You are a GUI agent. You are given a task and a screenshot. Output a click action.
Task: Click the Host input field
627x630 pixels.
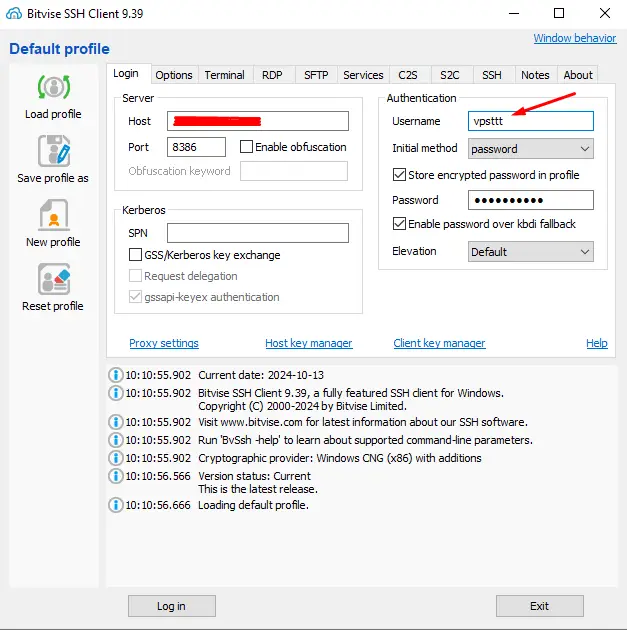pyautogui.click(x=258, y=121)
